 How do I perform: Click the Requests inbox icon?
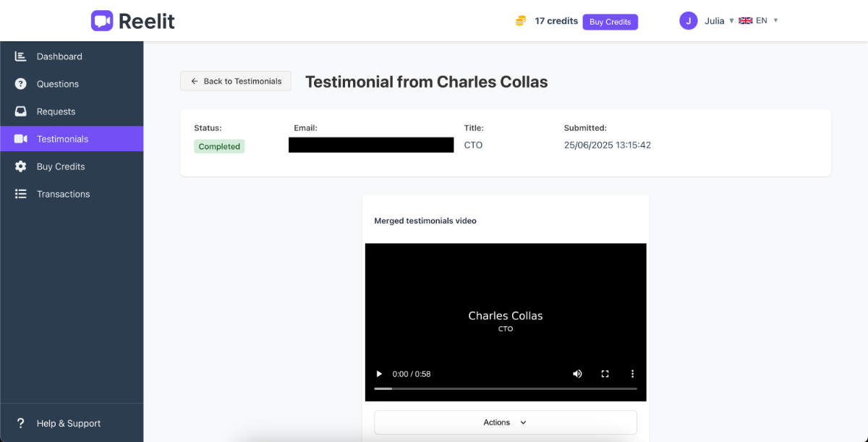coord(21,111)
